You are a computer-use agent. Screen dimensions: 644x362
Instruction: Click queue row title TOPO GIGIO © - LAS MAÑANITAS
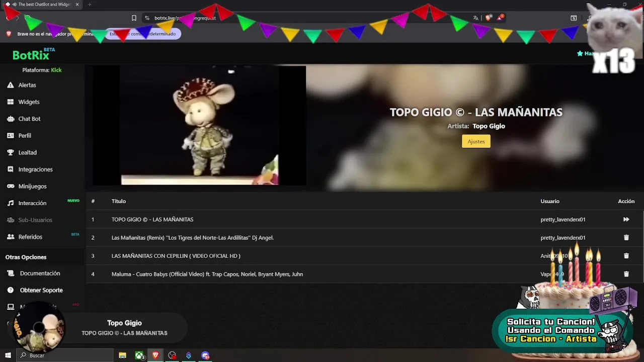click(152, 219)
